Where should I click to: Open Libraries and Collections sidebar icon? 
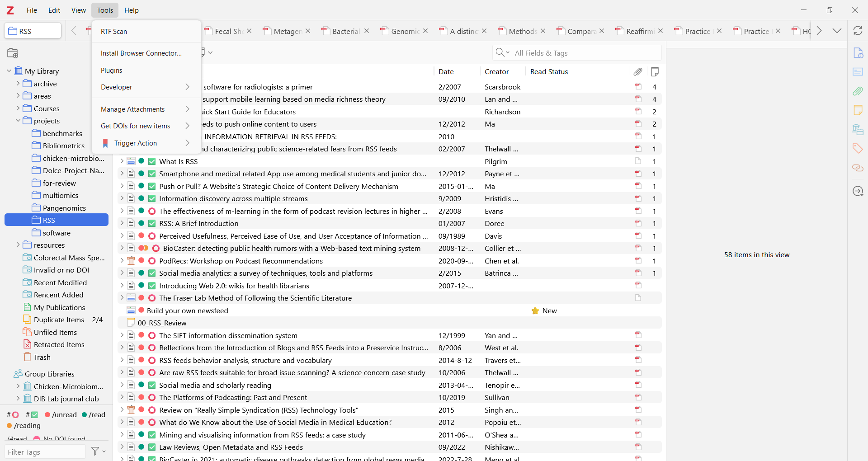[x=858, y=130]
